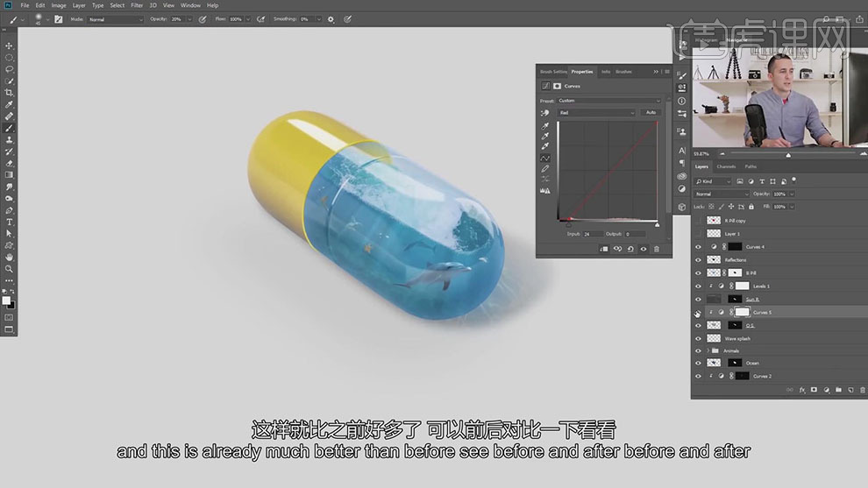
Task: Open the Filter menu
Action: click(137, 5)
